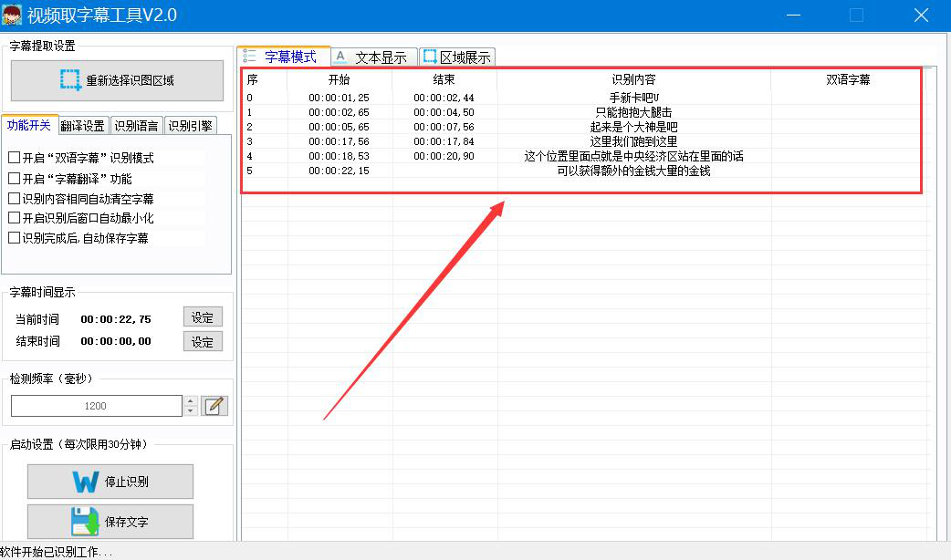This screenshot has height=560, width=951.
Task: Select the 字幕模式 tab
Action: pos(283,57)
